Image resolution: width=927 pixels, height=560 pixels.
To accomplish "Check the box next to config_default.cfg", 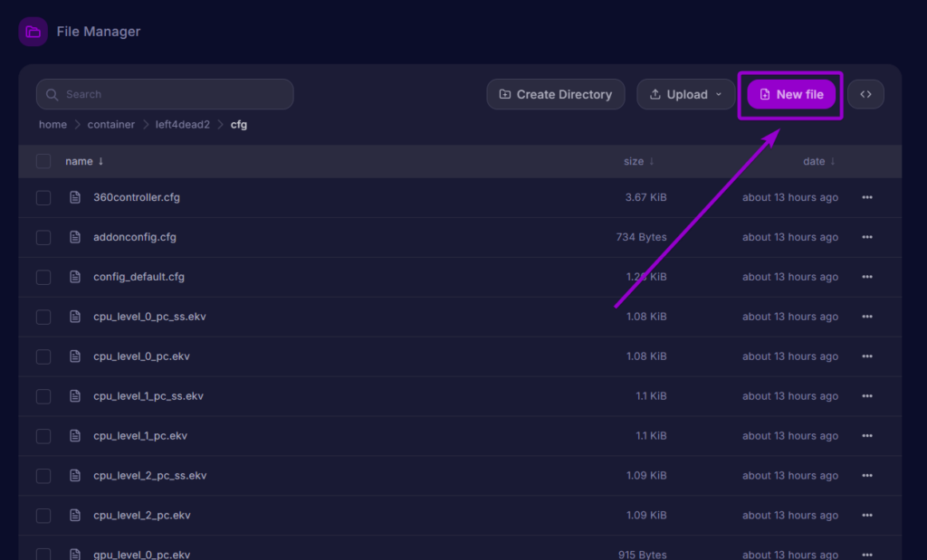I will click(x=43, y=277).
